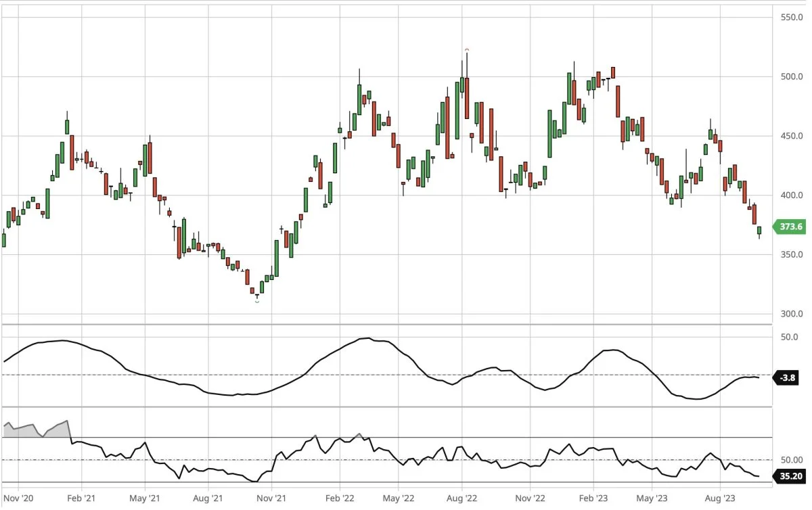Image resolution: width=812 pixels, height=510 pixels.
Task: Click the May '21 date axis label
Action: [x=145, y=499]
